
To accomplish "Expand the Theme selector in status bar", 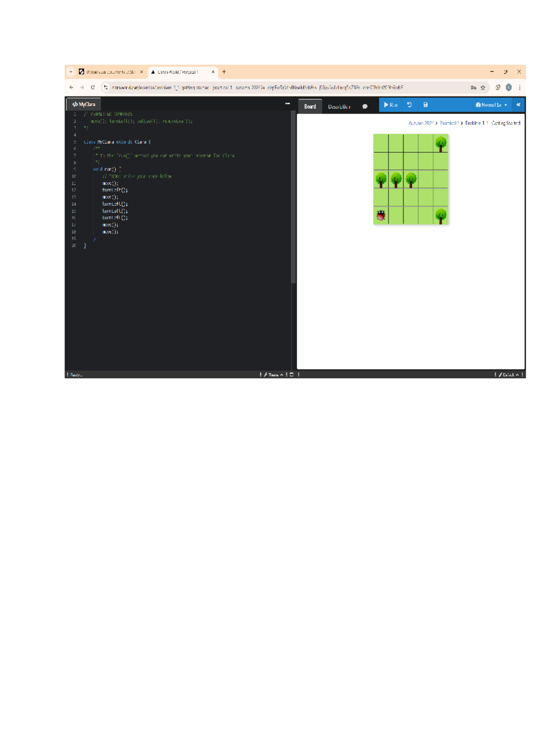I will (273, 375).
